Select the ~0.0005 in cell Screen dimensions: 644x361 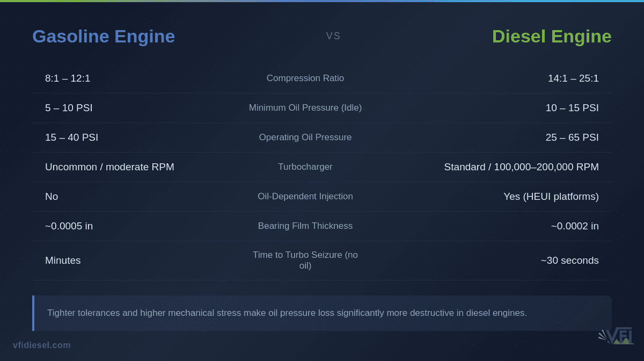click(x=69, y=226)
